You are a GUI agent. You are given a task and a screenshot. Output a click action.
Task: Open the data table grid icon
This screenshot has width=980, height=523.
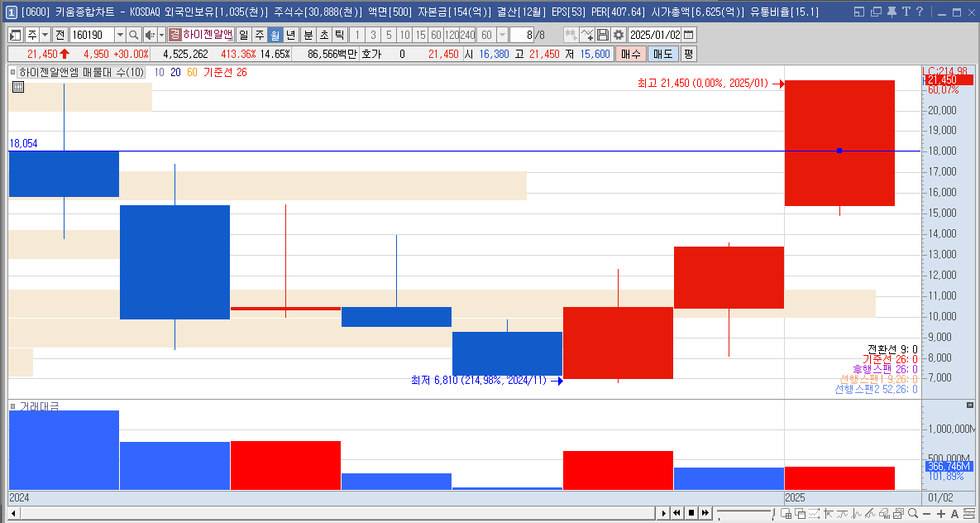(18, 87)
